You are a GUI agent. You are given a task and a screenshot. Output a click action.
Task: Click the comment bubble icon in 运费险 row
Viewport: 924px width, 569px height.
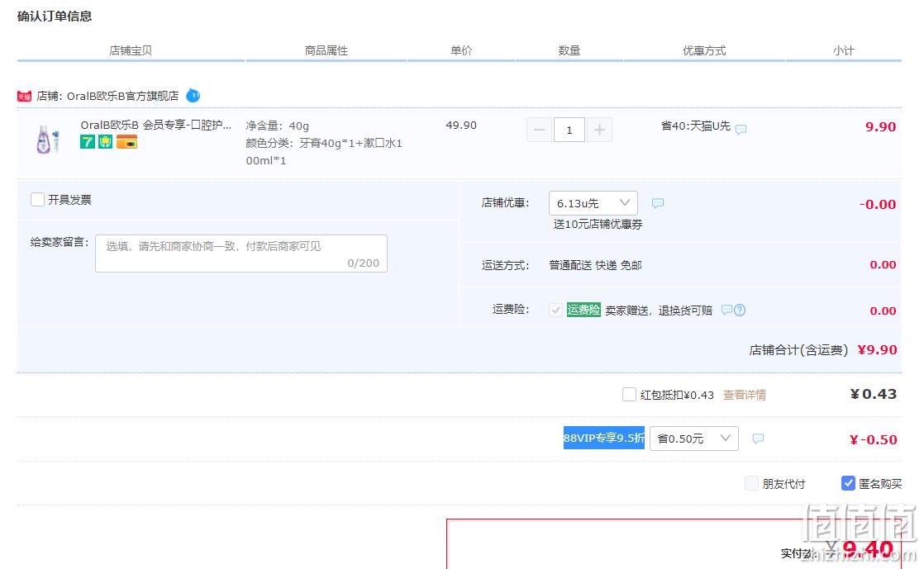pyautogui.click(x=726, y=310)
